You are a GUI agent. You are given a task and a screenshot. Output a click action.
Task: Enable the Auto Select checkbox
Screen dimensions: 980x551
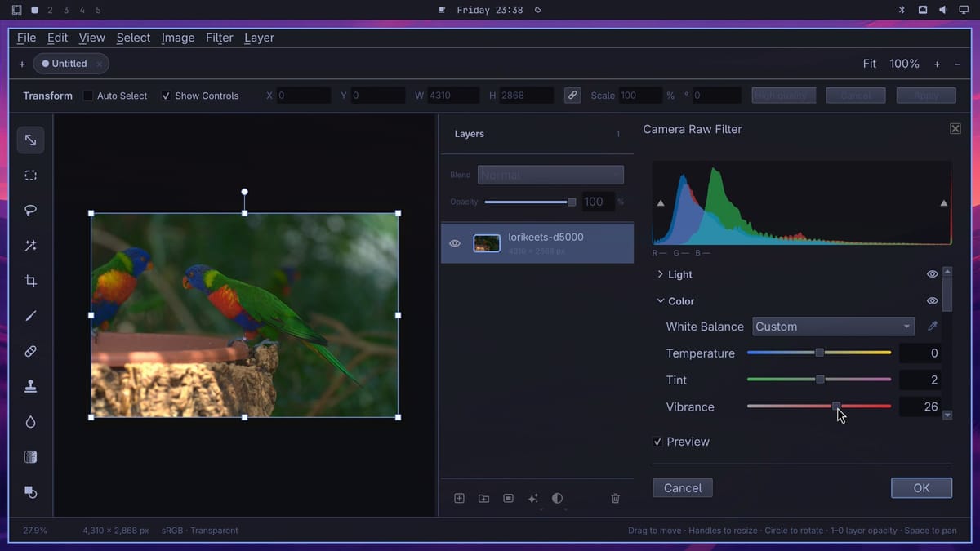88,96
